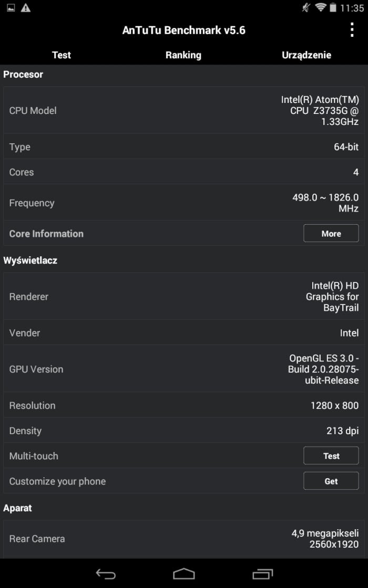Viewport: 368px width, 588px height.
Task: Open the recent apps navigation icon
Action: point(262,574)
